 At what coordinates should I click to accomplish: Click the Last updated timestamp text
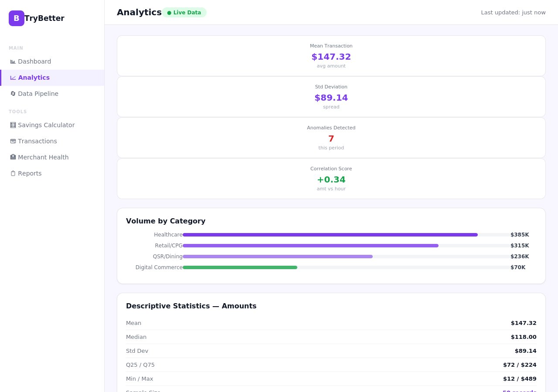coord(514,13)
